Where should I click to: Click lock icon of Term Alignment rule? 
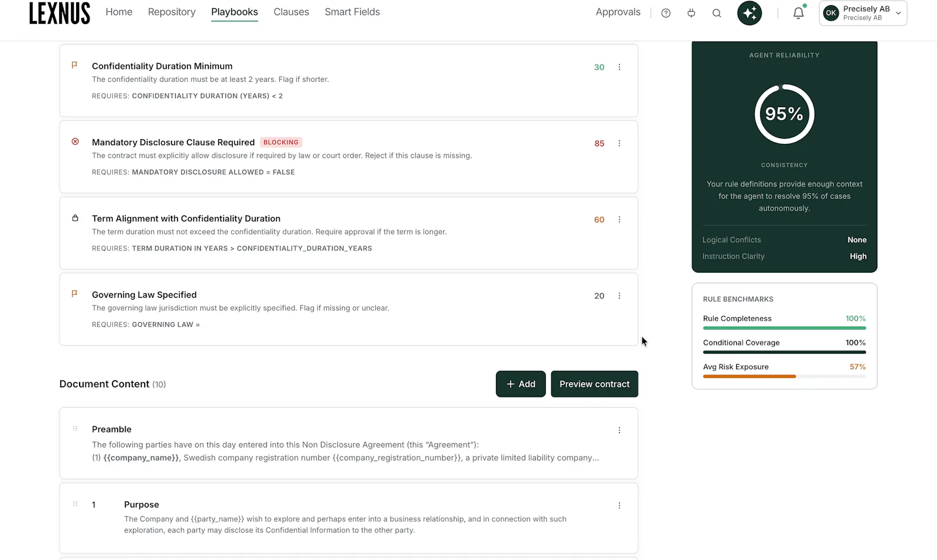point(75,218)
